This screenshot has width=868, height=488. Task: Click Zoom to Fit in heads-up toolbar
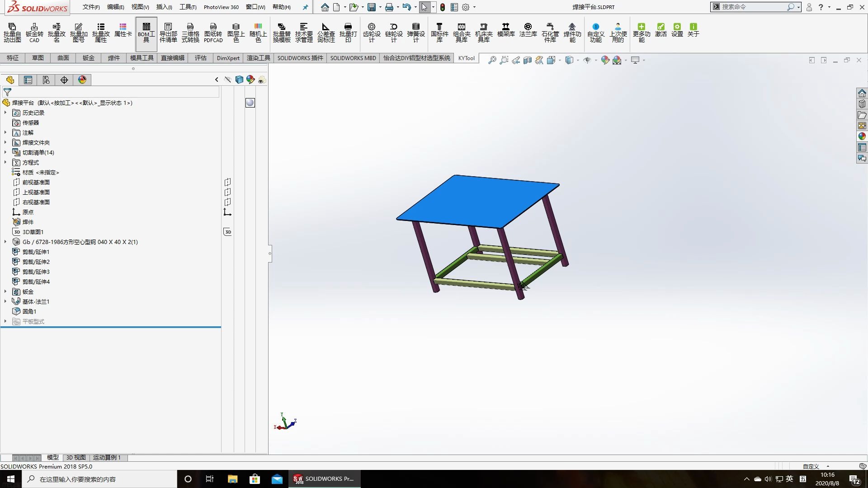pos(492,60)
